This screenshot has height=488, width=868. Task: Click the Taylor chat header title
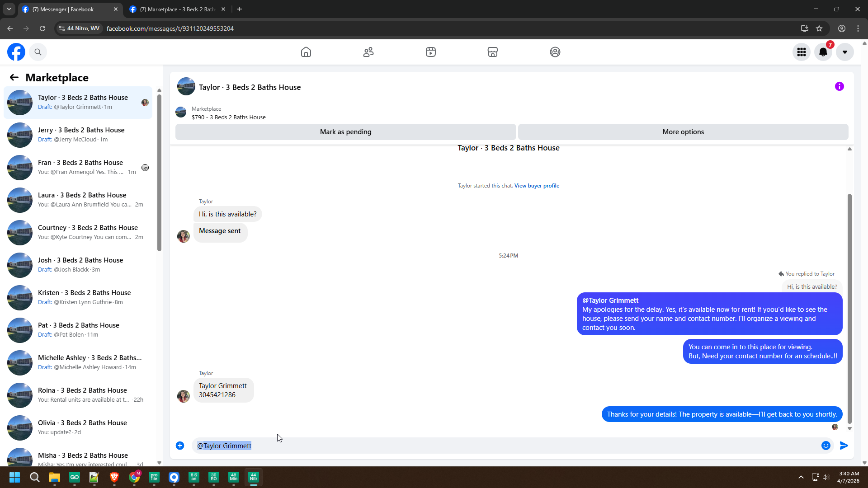pos(250,87)
